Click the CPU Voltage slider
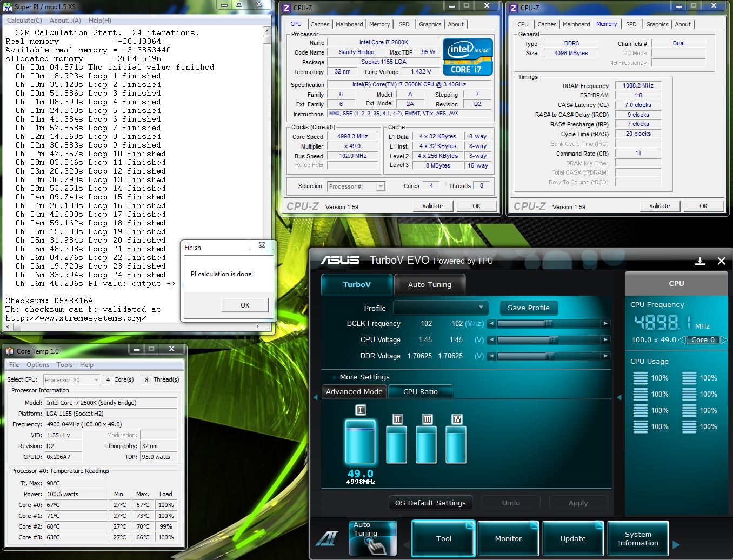The width and height of the screenshot is (733, 560). (549, 340)
